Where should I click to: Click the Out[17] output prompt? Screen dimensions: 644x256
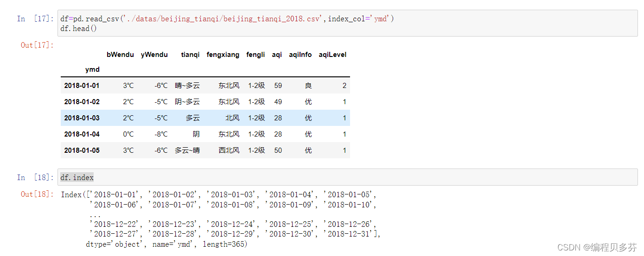pos(38,45)
